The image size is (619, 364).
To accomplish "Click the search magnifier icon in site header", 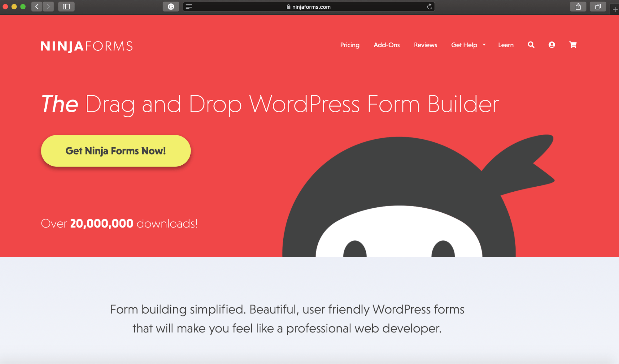I will 531,45.
